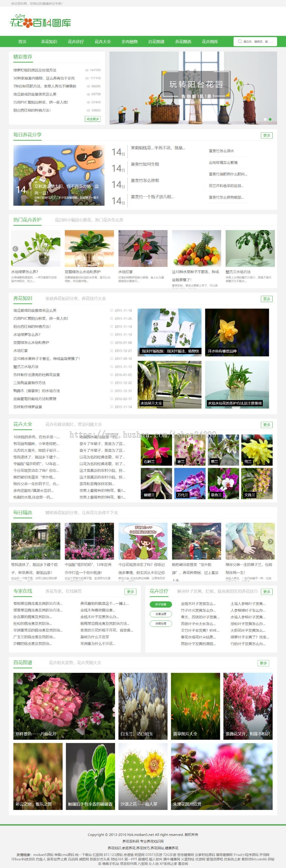Click 阅读更多 button under 精彩推荐
Viewport: 286px width, 868px height.
(x=92, y=119)
